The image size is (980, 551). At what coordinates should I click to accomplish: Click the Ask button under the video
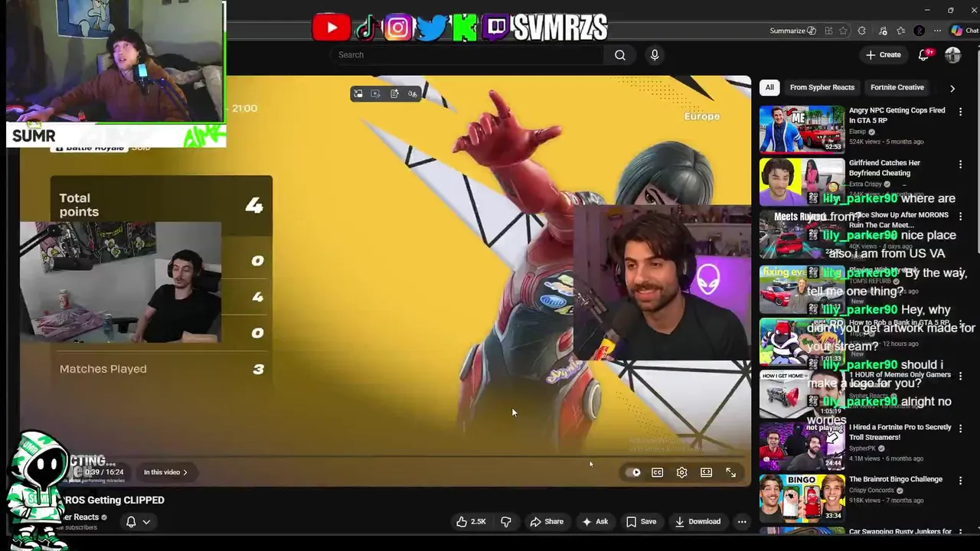(x=595, y=522)
